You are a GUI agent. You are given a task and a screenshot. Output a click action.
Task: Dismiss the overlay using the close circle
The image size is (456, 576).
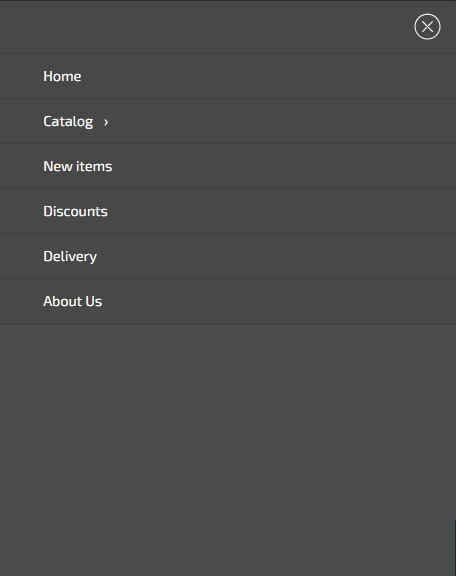427,27
